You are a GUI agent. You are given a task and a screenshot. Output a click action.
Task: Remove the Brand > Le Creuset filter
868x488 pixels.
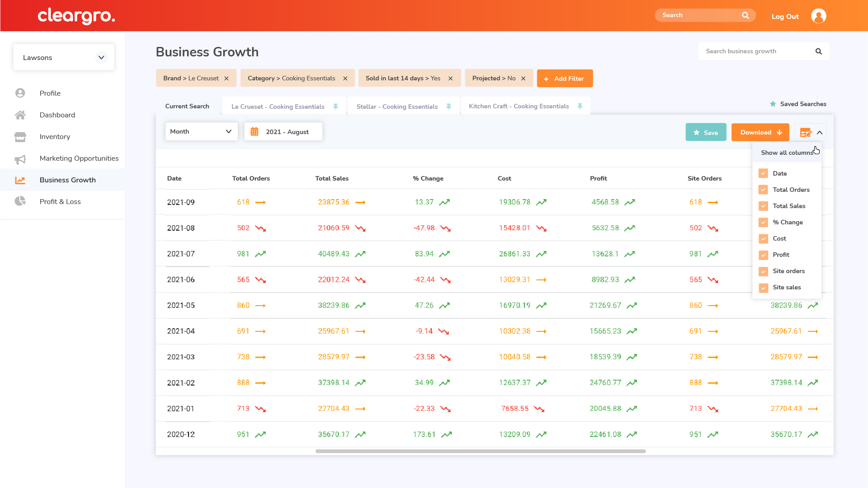click(226, 79)
